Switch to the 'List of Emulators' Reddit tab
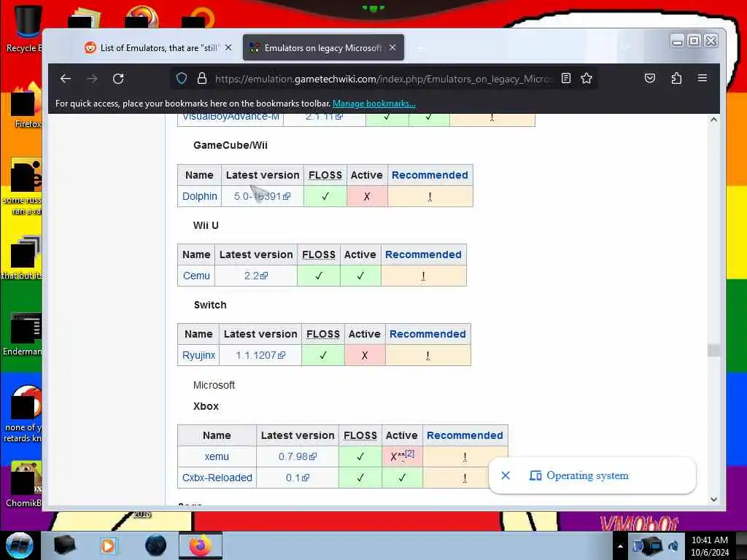Viewport: 747px width, 560px height. 158,47
